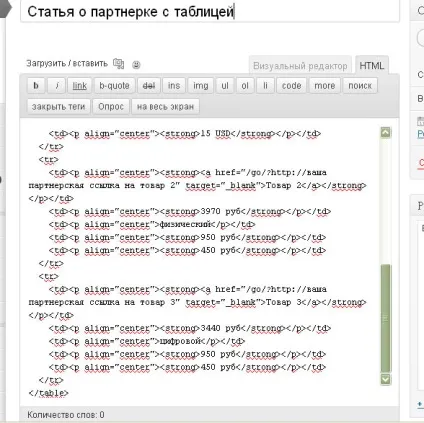Insert the ins tag
This screenshot has height=423, width=424.
pos(174,86)
